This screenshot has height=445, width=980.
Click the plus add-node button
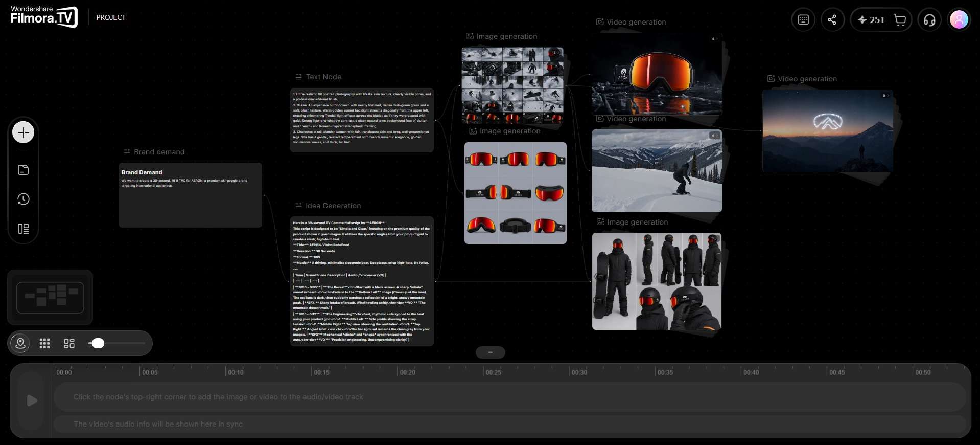click(23, 132)
